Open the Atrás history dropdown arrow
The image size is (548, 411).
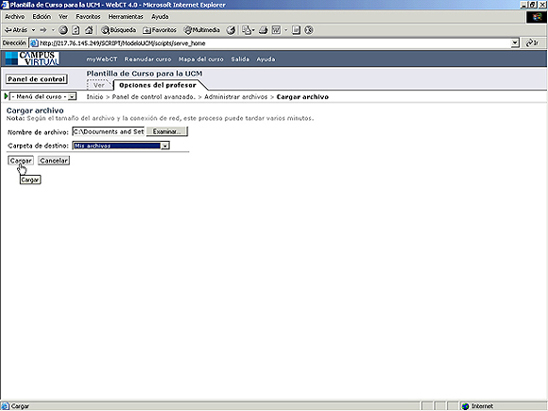click(x=34, y=30)
